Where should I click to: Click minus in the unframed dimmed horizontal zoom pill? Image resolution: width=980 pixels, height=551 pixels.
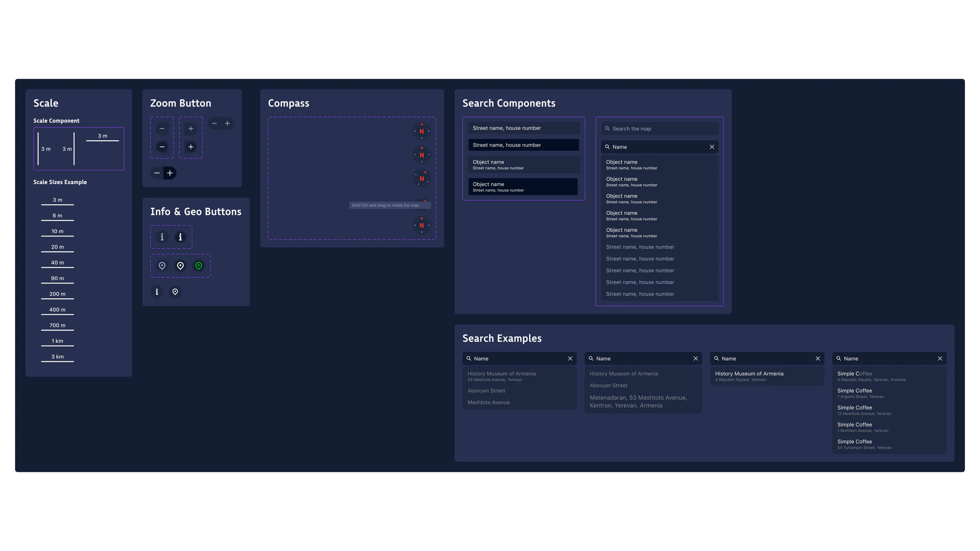coord(214,123)
